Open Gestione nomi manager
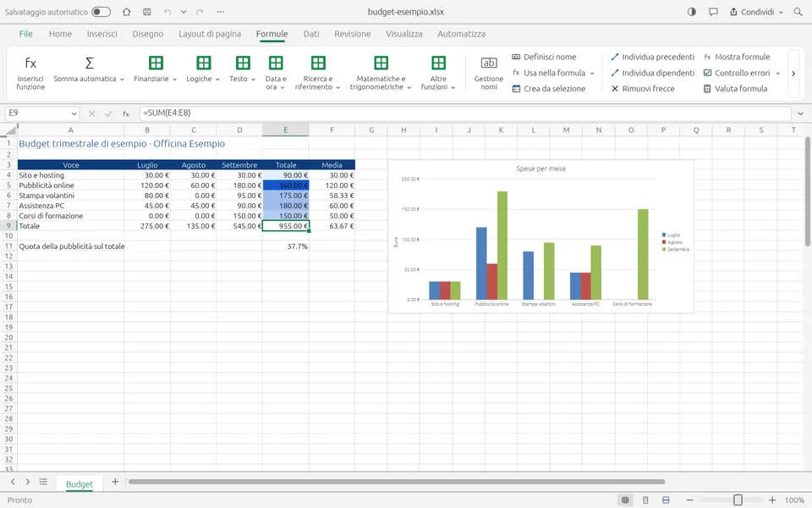This screenshot has width=812, height=508. tap(488, 73)
